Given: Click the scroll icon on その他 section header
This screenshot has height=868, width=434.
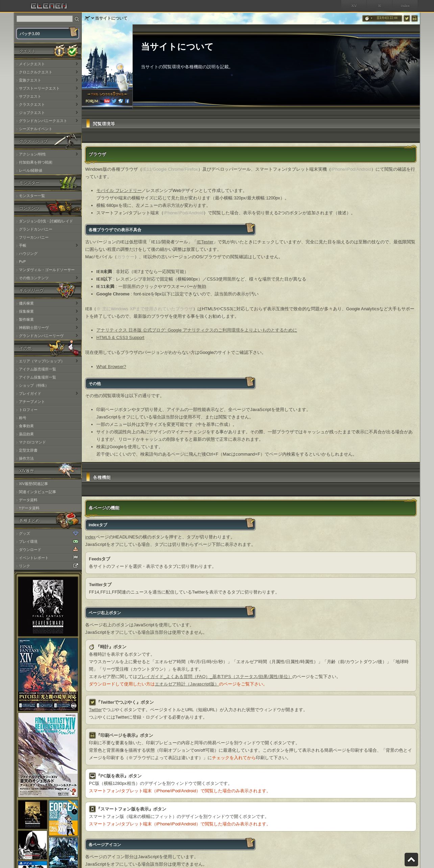Looking at the screenshot, I should 250,382.
